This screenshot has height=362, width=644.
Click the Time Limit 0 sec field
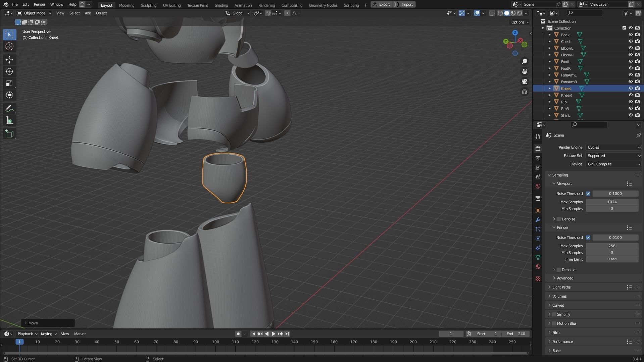coord(612,259)
